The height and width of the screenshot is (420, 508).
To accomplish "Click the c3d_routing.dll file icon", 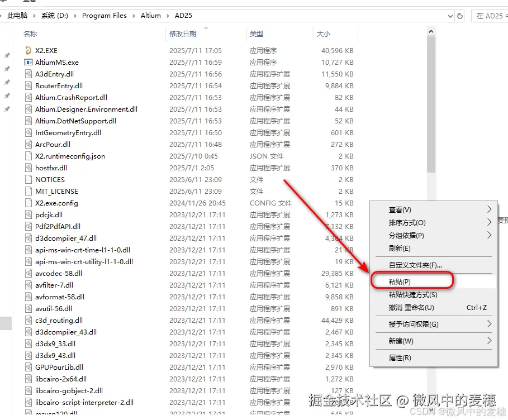I will click(29, 320).
